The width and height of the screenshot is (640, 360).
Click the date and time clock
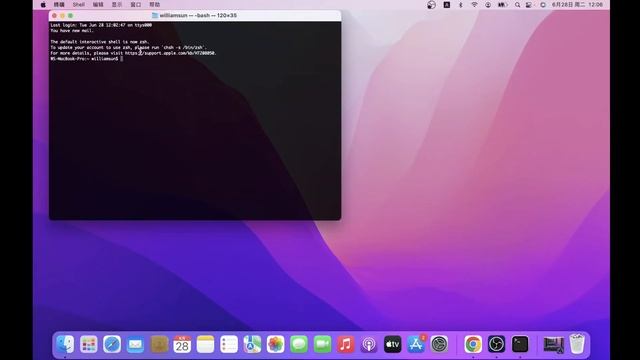click(577, 4)
